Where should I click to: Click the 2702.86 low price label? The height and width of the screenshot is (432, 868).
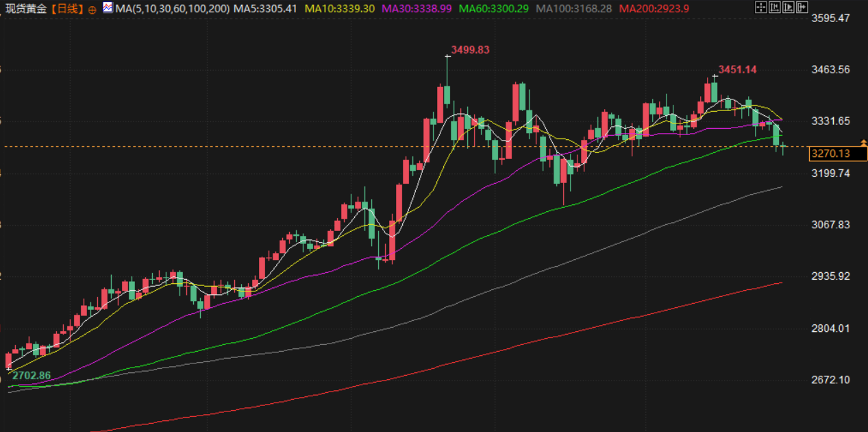[x=31, y=375]
